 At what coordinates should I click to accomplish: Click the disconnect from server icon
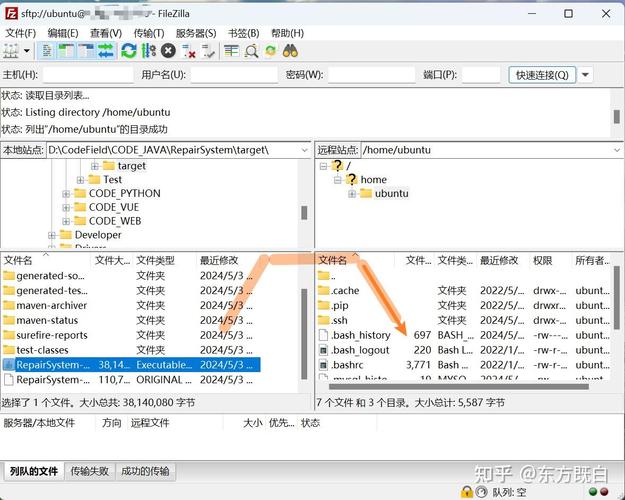pos(188,51)
